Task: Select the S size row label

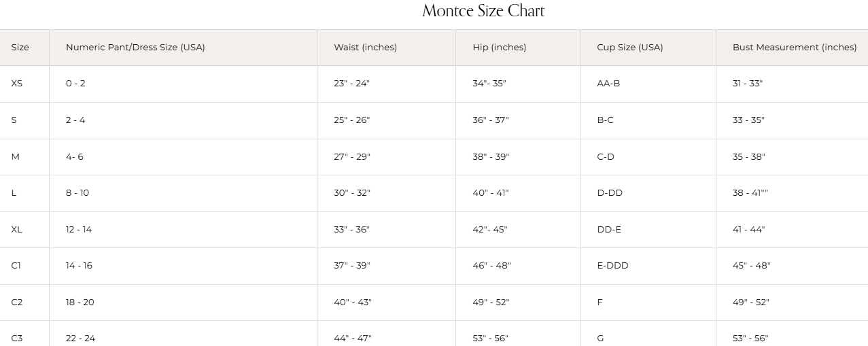Action: pos(14,120)
